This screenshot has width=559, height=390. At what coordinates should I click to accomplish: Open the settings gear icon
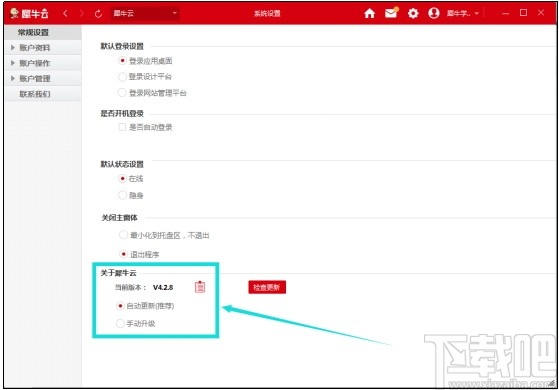tap(413, 14)
